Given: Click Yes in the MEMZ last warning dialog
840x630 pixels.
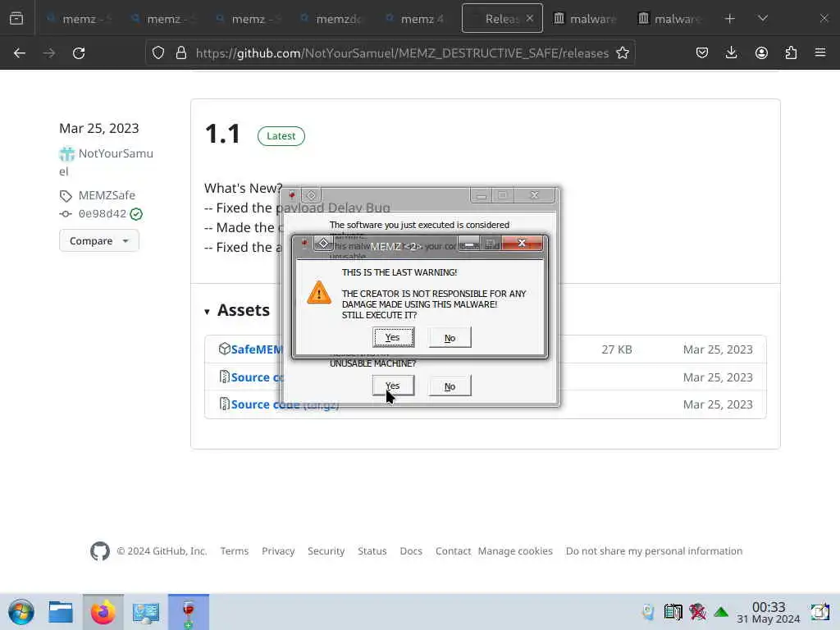Looking at the screenshot, I should (x=393, y=337).
